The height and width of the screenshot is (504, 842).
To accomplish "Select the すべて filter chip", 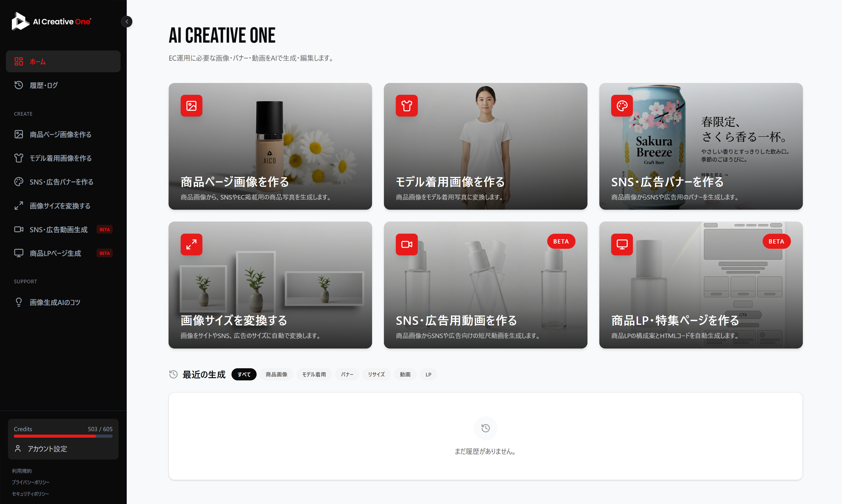I will 244,374.
